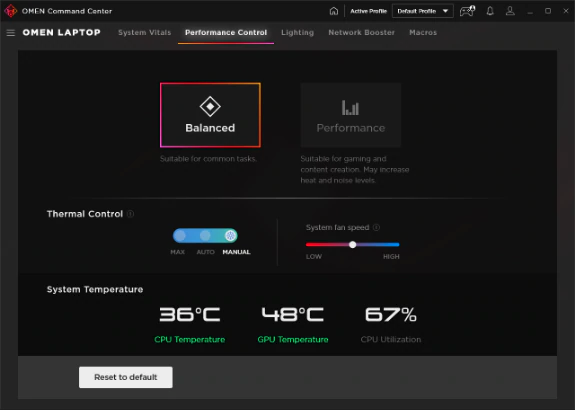
Task: Select the Balanced mode label
Action: pos(210,128)
